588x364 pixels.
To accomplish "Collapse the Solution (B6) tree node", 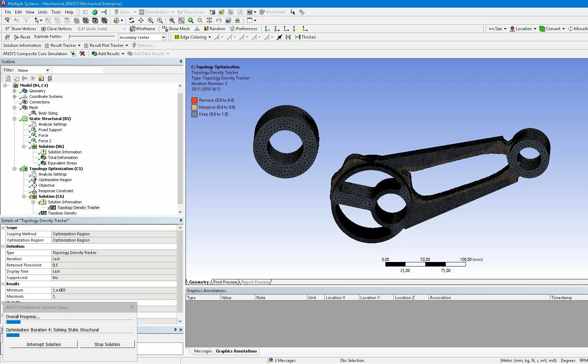I will tap(24, 146).
